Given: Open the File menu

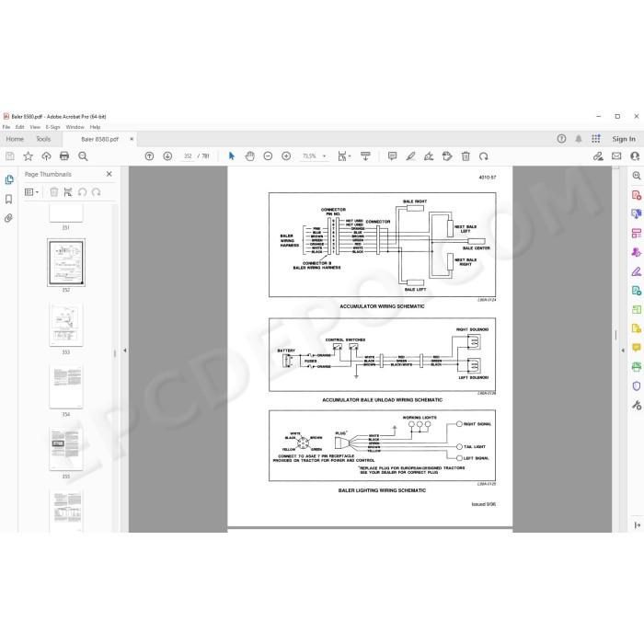Looking at the screenshot, I should pos(6,127).
